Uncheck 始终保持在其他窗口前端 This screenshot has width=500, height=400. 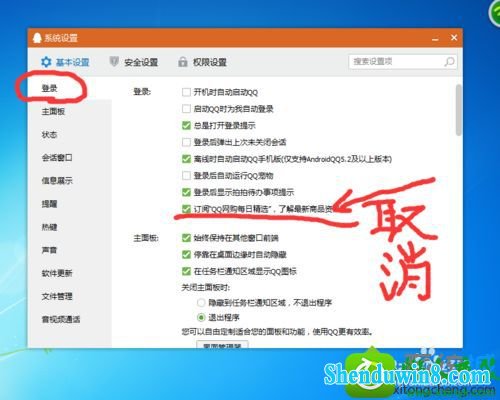pos(186,238)
